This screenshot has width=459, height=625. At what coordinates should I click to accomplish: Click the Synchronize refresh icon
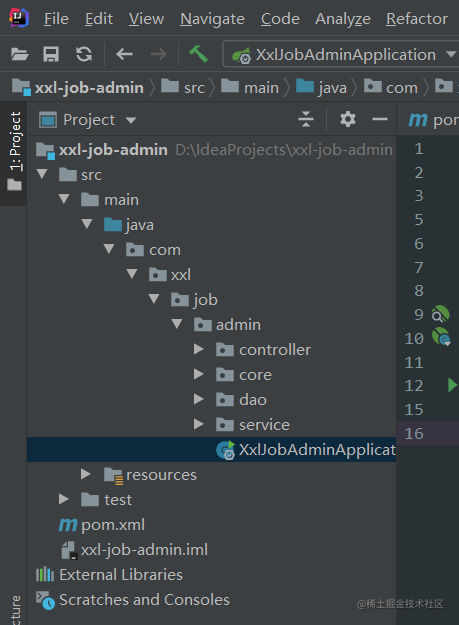coord(84,54)
